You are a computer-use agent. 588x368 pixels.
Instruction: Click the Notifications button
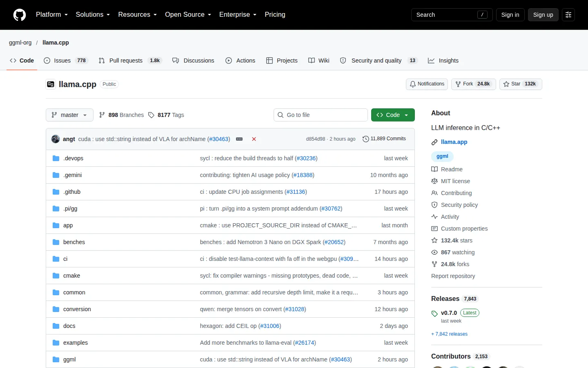click(x=427, y=84)
